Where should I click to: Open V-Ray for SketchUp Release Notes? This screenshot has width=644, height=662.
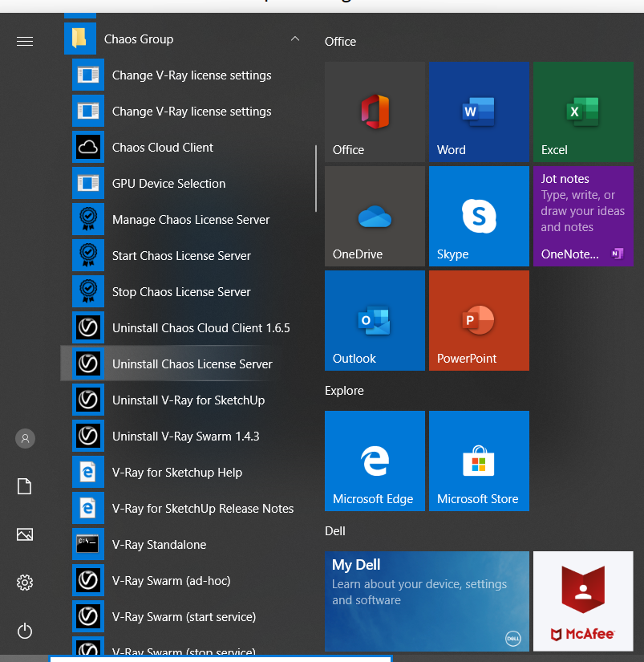(203, 509)
